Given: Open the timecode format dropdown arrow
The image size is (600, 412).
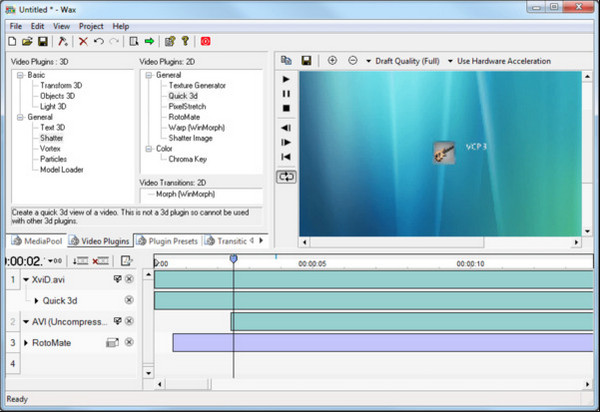Looking at the screenshot, I should click(51, 261).
